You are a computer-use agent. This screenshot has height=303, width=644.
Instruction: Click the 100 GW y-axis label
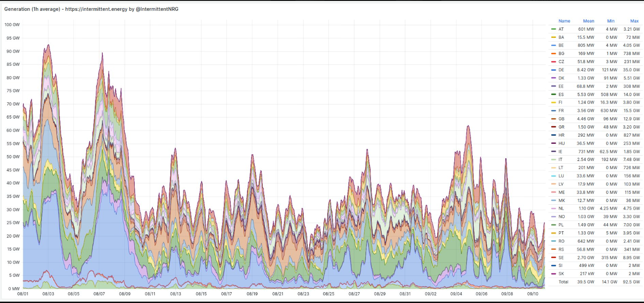click(x=12, y=24)
